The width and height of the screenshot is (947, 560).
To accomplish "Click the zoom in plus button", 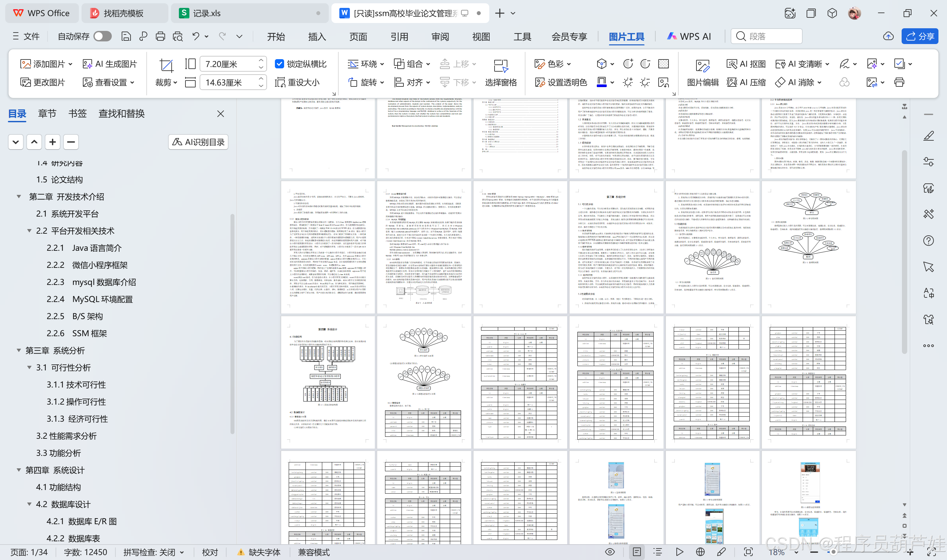I will click(x=911, y=553).
